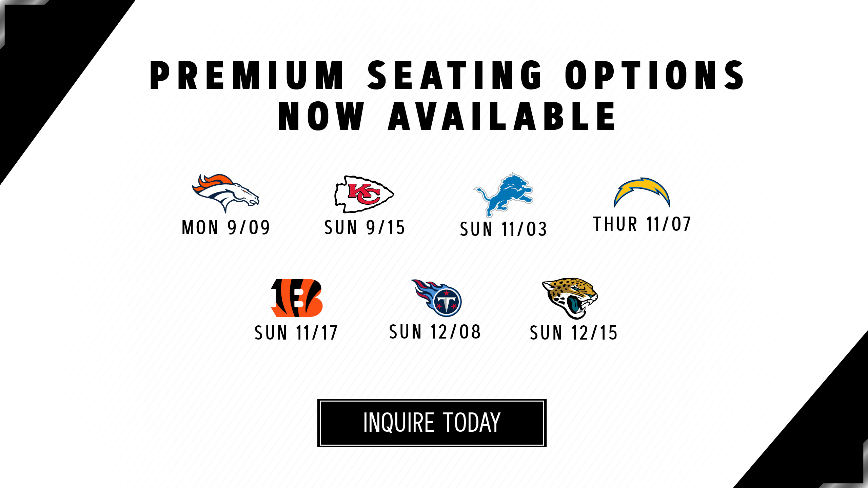Select the Kansas City Chiefs logo
868x488 pixels.
(x=364, y=194)
